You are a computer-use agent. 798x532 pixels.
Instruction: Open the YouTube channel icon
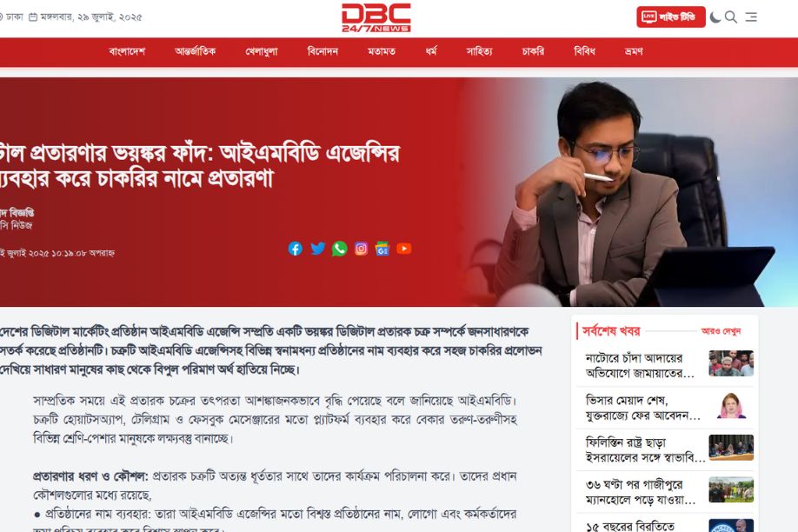[404, 249]
